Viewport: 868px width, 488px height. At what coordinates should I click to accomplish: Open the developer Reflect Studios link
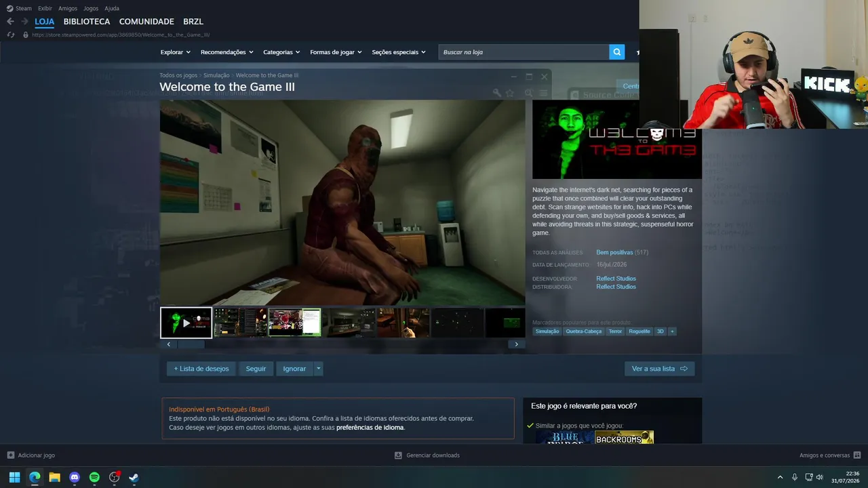(x=616, y=279)
